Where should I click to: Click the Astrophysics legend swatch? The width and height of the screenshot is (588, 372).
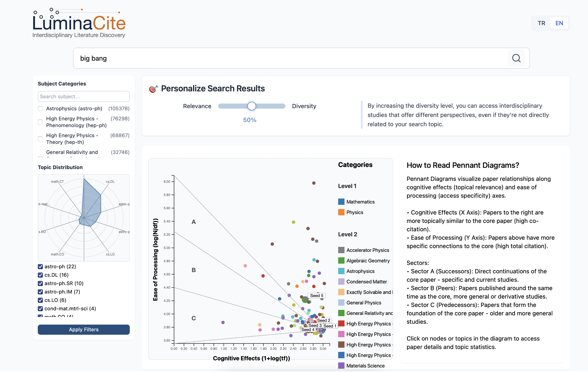click(x=341, y=271)
